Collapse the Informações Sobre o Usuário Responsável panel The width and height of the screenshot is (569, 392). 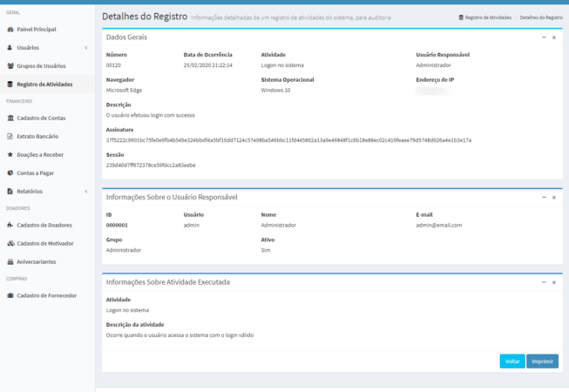pyautogui.click(x=544, y=197)
